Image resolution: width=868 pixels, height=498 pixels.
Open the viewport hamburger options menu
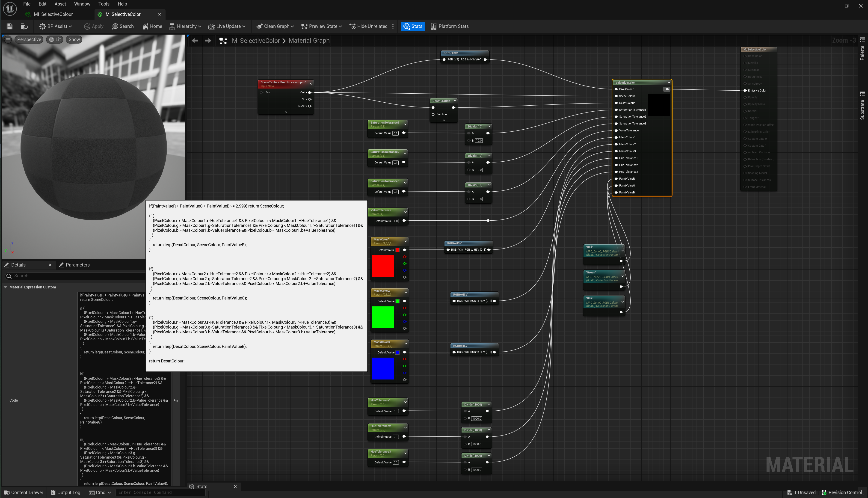[x=8, y=40]
